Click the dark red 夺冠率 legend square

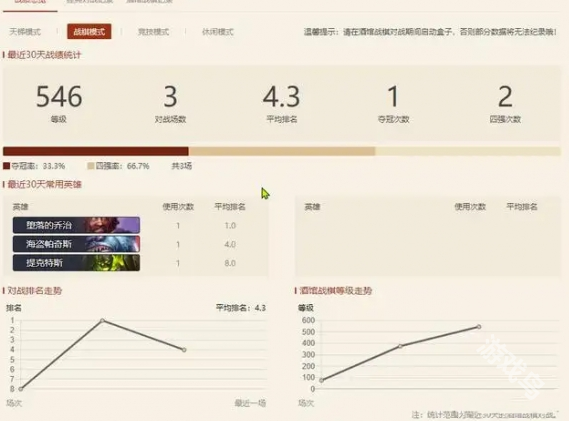pyautogui.click(x=6, y=166)
